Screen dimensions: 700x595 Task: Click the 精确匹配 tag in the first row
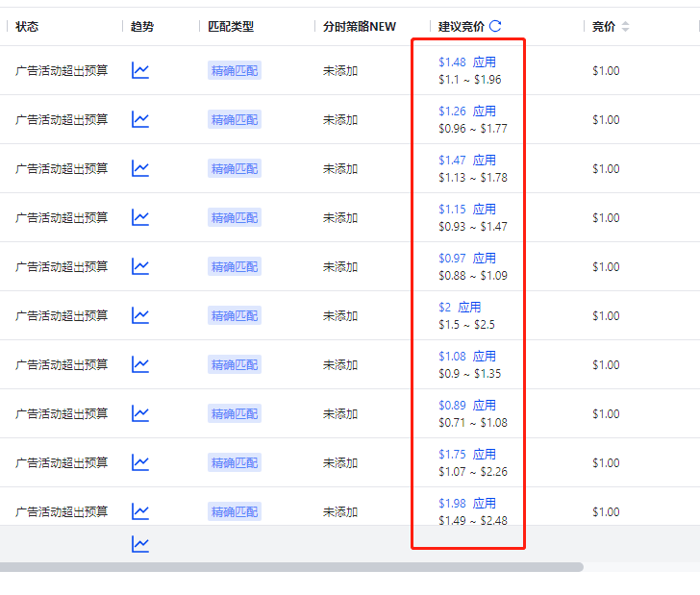(235, 70)
